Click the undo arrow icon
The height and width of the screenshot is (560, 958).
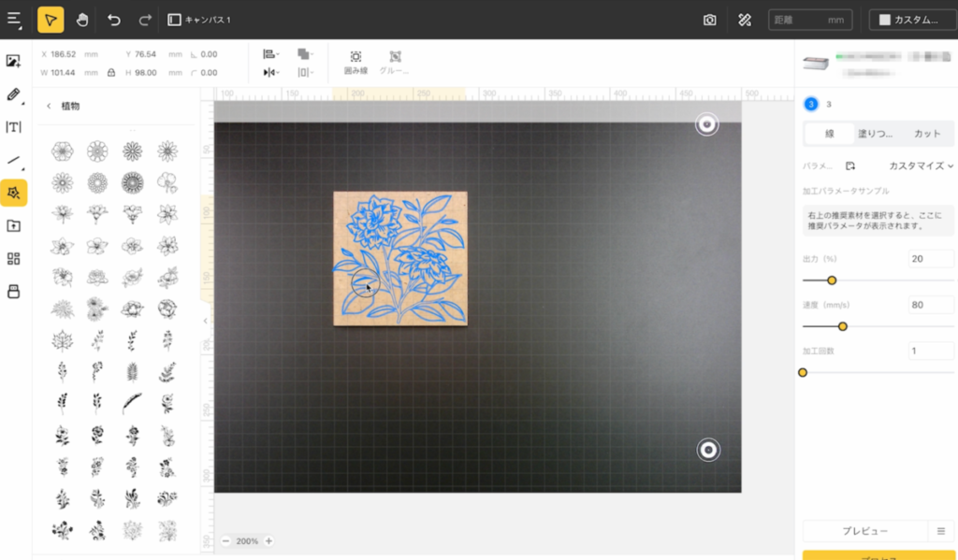click(x=113, y=20)
